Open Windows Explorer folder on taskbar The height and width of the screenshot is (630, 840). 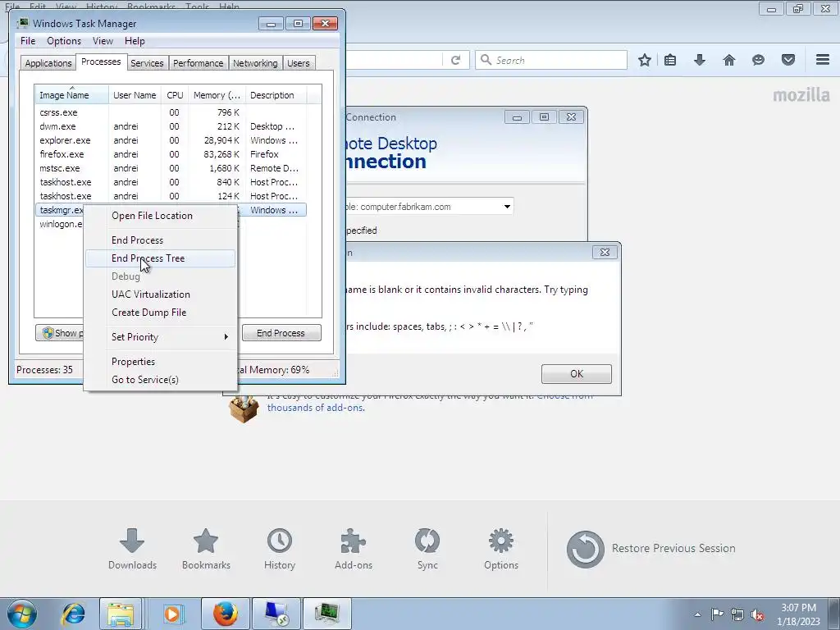click(121, 614)
